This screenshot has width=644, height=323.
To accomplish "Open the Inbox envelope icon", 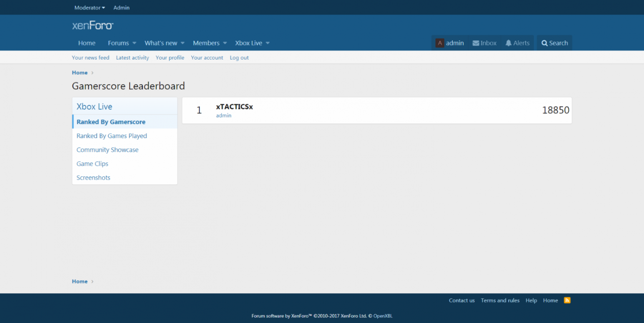I will click(475, 43).
